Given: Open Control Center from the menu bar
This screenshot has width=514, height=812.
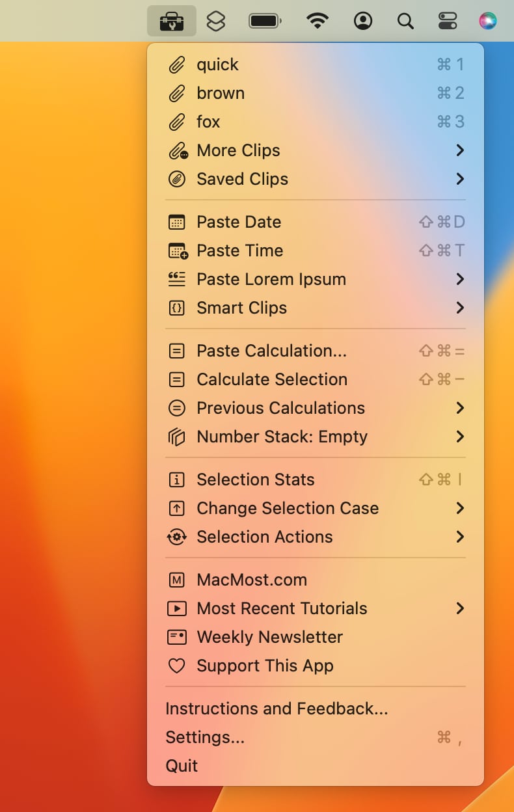Looking at the screenshot, I should [446, 20].
